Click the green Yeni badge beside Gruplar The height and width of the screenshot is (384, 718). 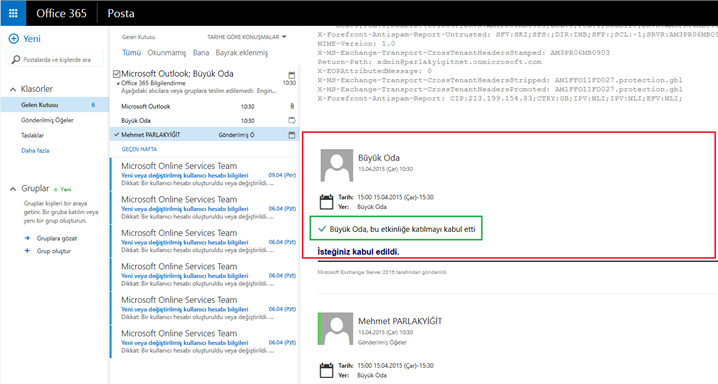pos(63,189)
